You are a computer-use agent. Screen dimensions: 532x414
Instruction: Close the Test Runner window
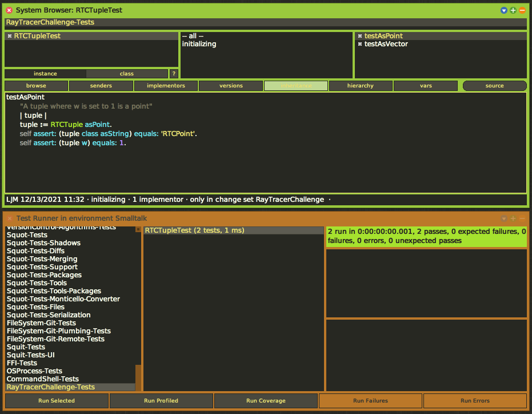[10, 218]
